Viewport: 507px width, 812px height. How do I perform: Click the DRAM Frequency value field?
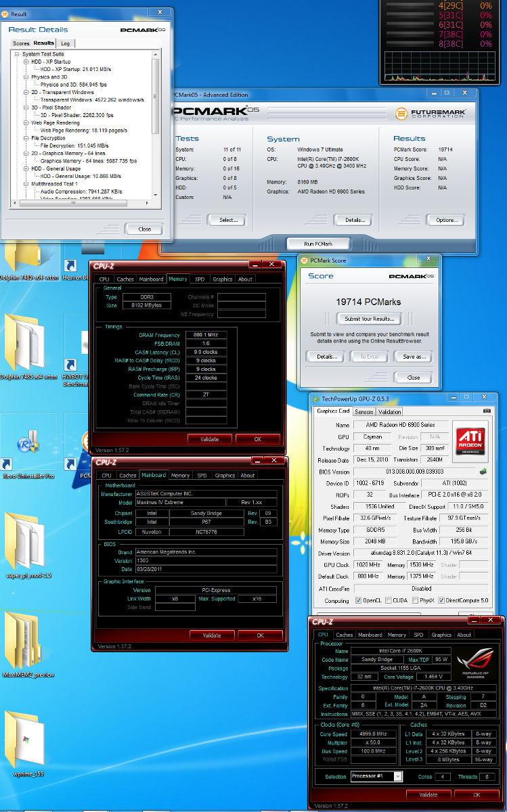[x=206, y=335]
